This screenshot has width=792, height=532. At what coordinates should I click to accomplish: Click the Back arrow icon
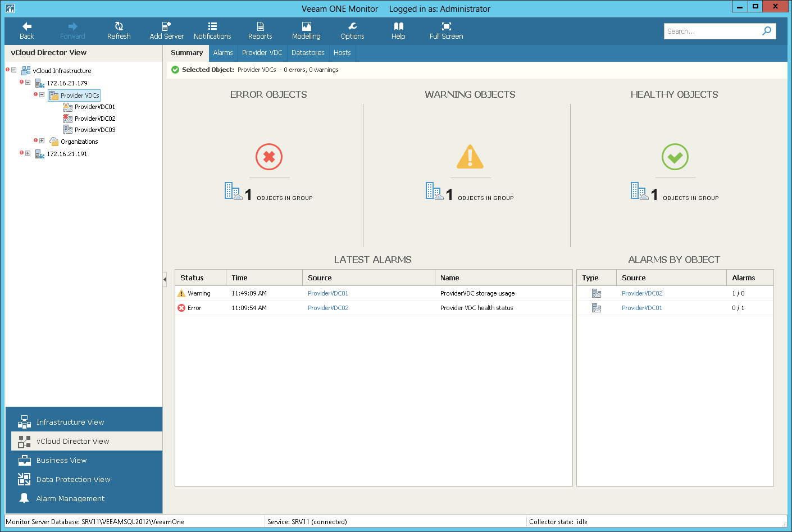[26, 26]
